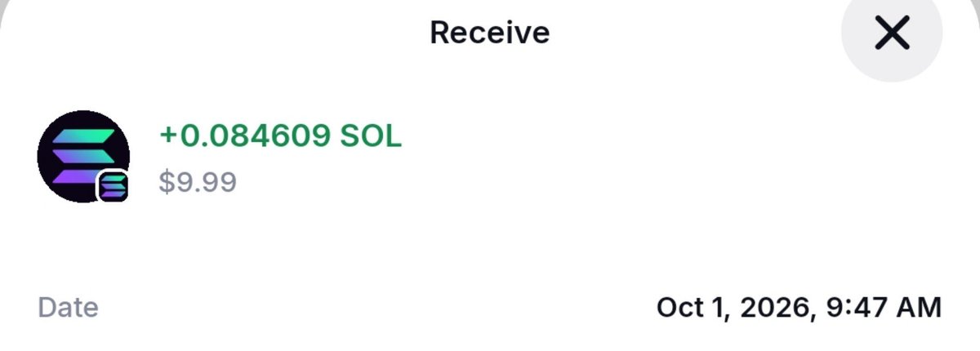Click the green +0.084609 SOL amount

coord(281,136)
